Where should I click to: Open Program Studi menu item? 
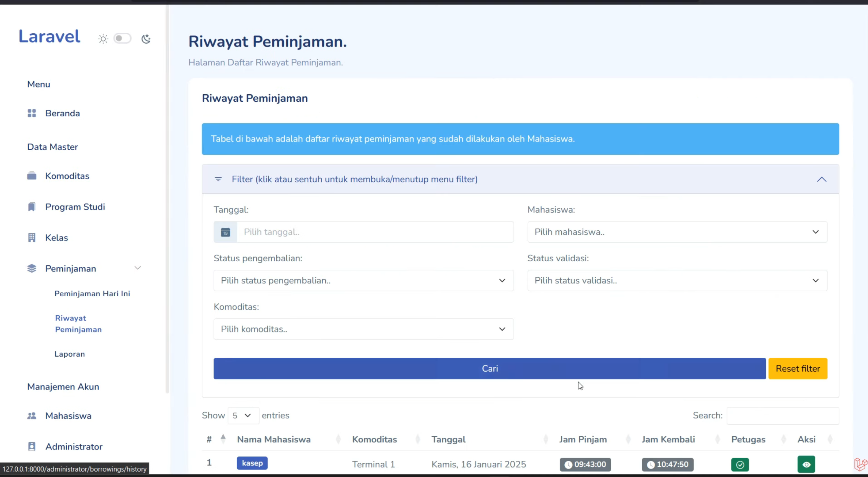[x=75, y=207]
